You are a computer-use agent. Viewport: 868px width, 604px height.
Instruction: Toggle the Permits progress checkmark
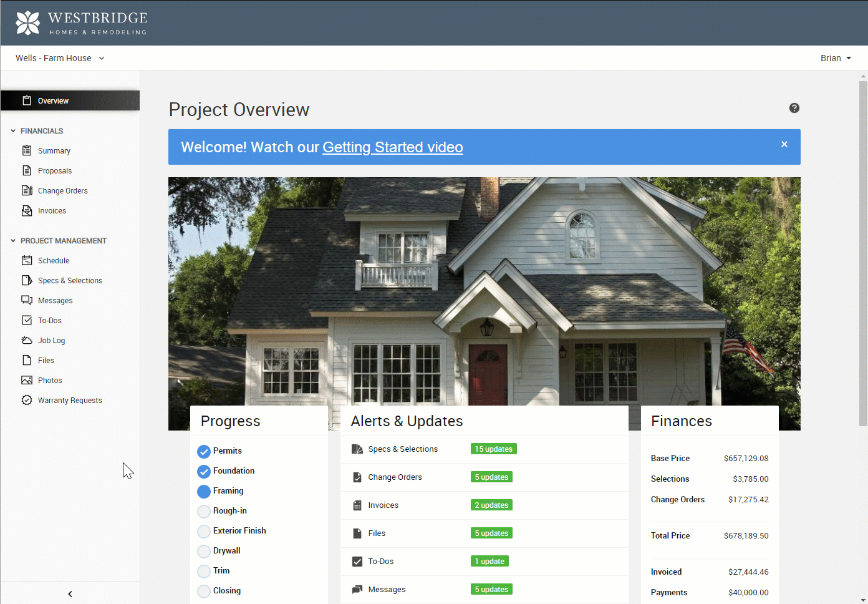coord(204,452)
